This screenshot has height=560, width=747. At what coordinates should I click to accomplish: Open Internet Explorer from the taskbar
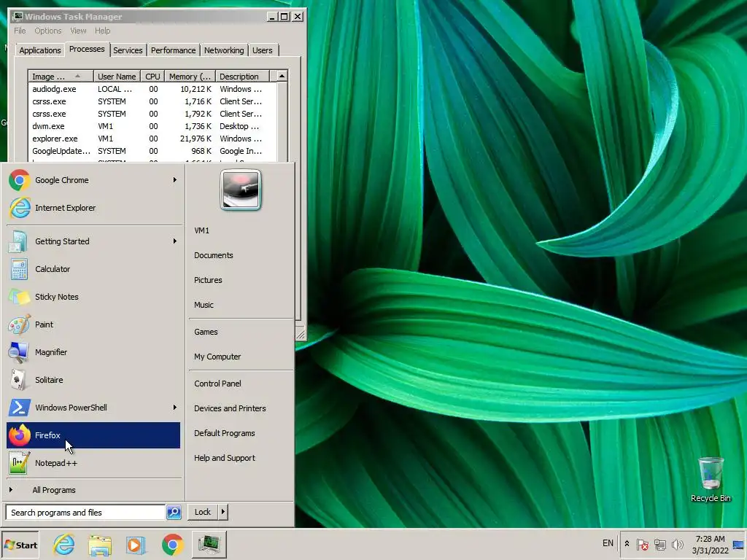tap(64, 544)
